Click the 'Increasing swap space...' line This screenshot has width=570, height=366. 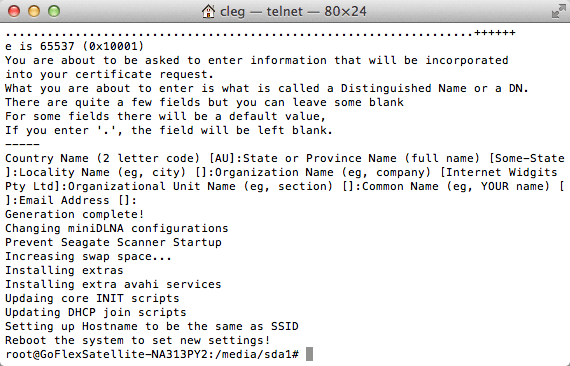(88, 256)
